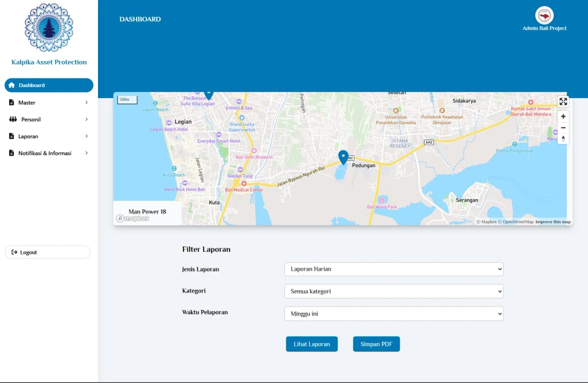Click the map pin near Pedungan
The image size is (588, 383).
coord(343,157)
